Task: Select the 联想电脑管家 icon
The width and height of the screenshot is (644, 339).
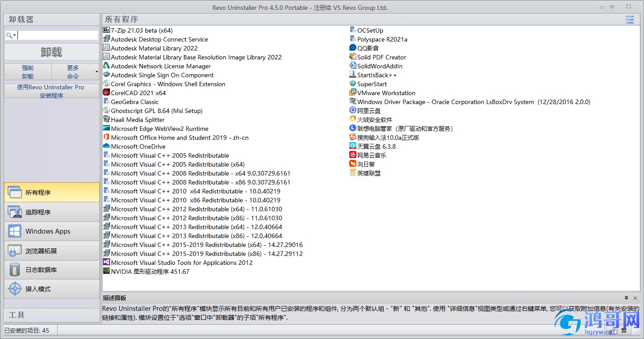Action: point(353,129)
